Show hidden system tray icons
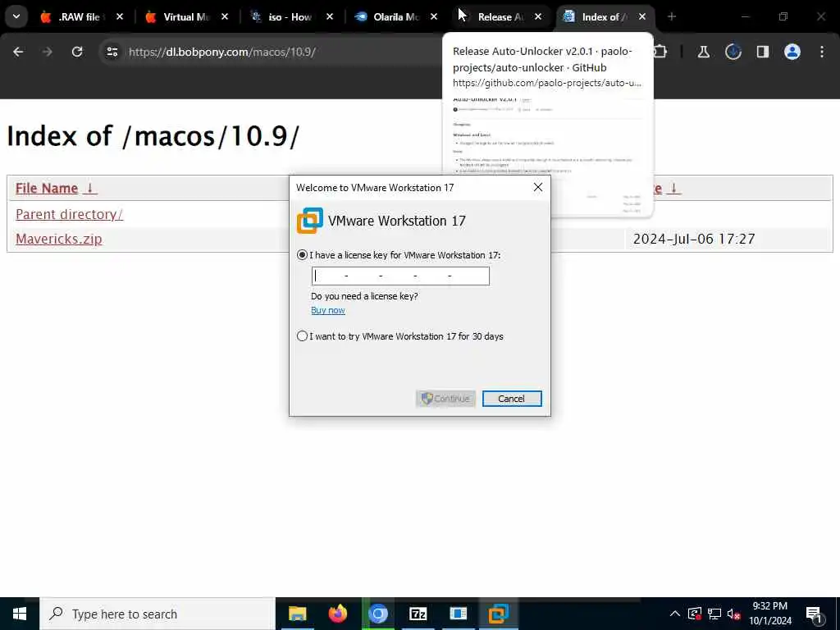The image size is (840, 630). [675, 614]
